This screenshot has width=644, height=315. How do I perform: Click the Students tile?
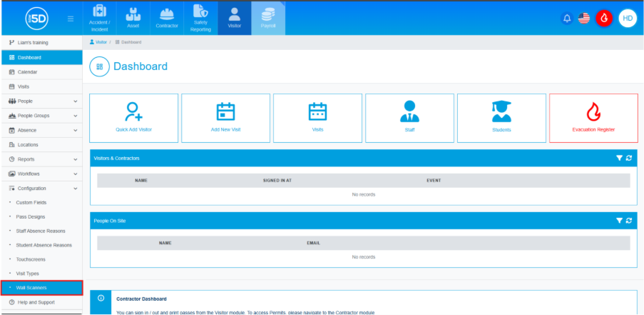[501, 118]
